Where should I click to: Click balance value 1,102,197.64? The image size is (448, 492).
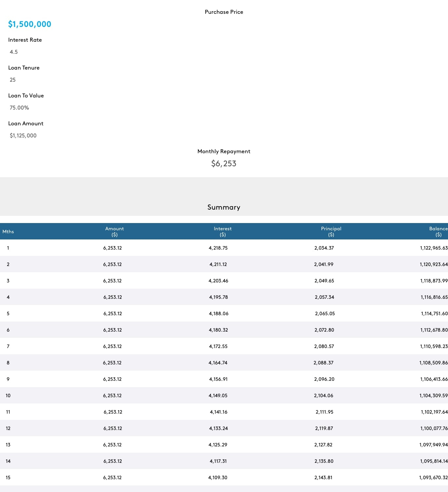435,412
